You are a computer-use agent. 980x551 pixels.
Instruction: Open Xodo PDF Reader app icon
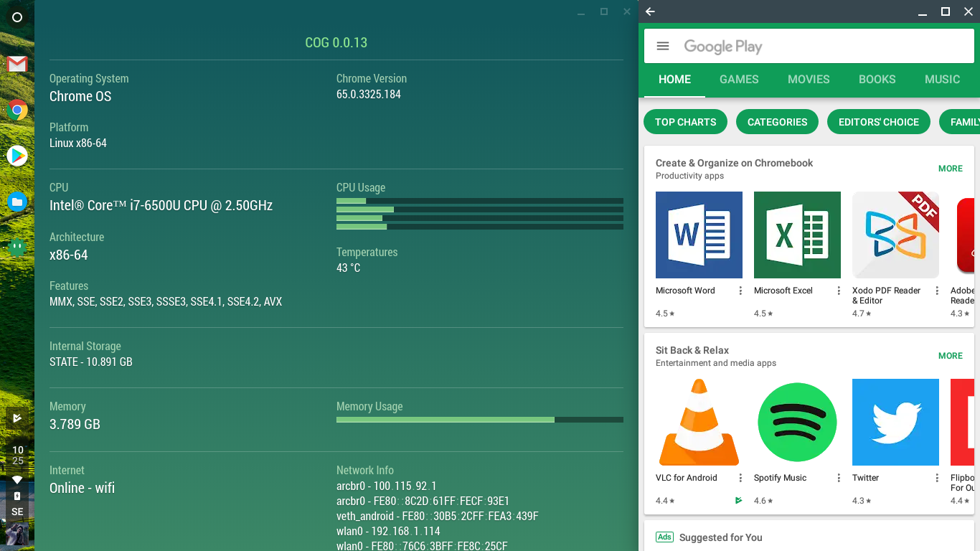point(895,235)
